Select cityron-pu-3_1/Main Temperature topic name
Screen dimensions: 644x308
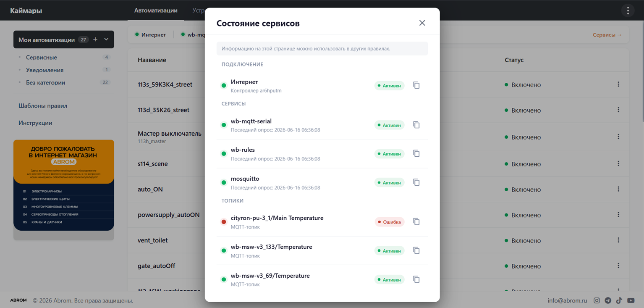point(277,218)
